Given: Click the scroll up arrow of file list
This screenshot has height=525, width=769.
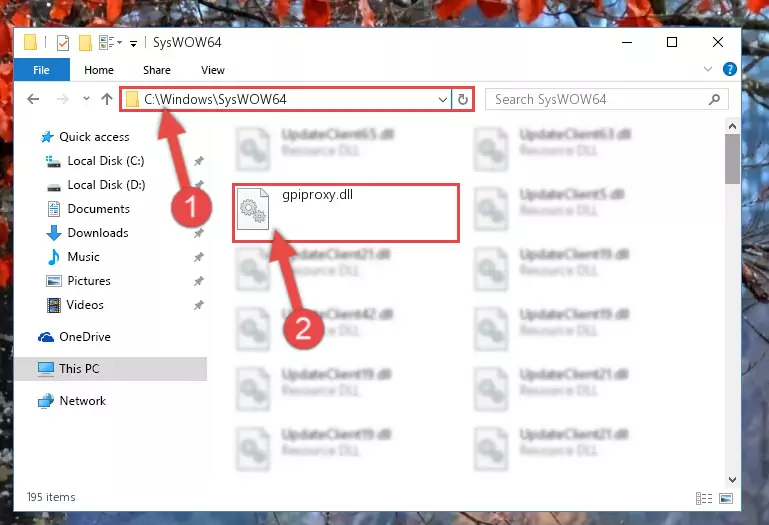Looking at the screenshot, I should coord(732,127).
